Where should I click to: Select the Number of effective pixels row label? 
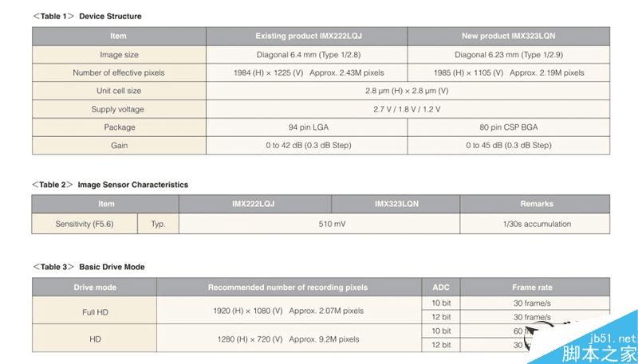pos(119,72)
